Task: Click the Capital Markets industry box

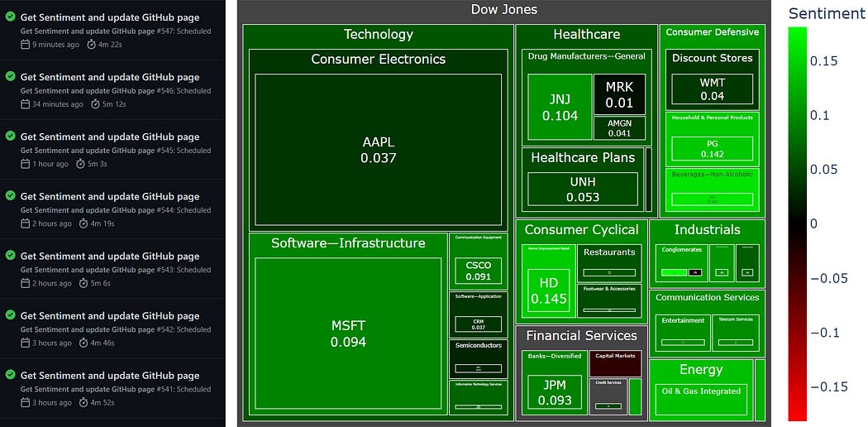Action: [615, 363]
